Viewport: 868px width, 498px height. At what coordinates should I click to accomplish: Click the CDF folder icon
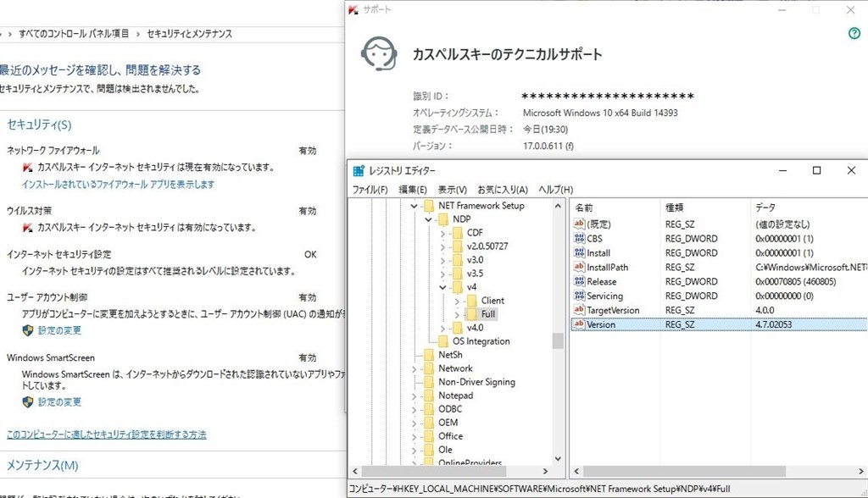(x=458, y=233)
